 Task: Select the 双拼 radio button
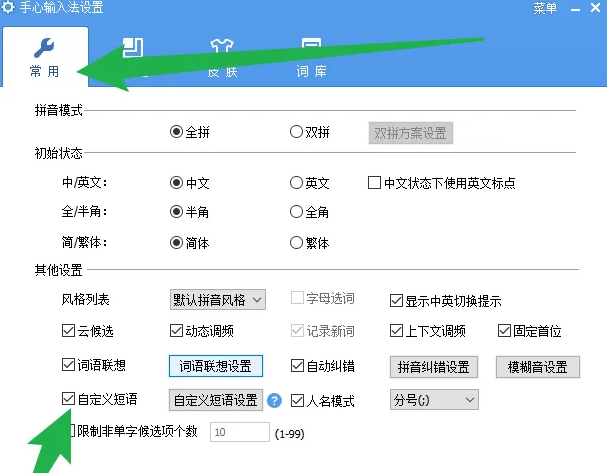pyautogui.click(x=296, y=132)
